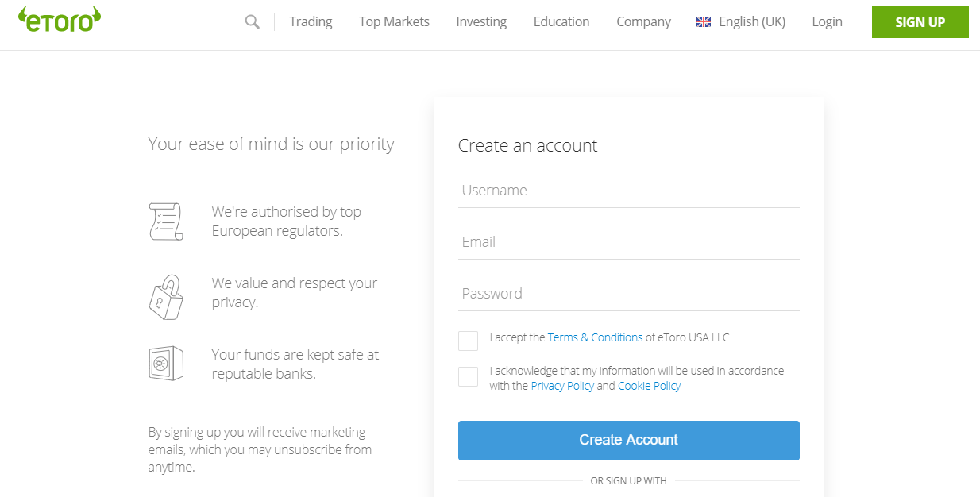
Task: Open the Investing menu
Action: coord(480,21)
